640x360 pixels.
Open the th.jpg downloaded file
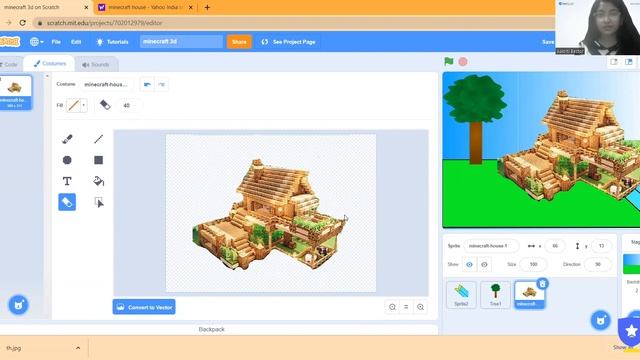[14, 348]
